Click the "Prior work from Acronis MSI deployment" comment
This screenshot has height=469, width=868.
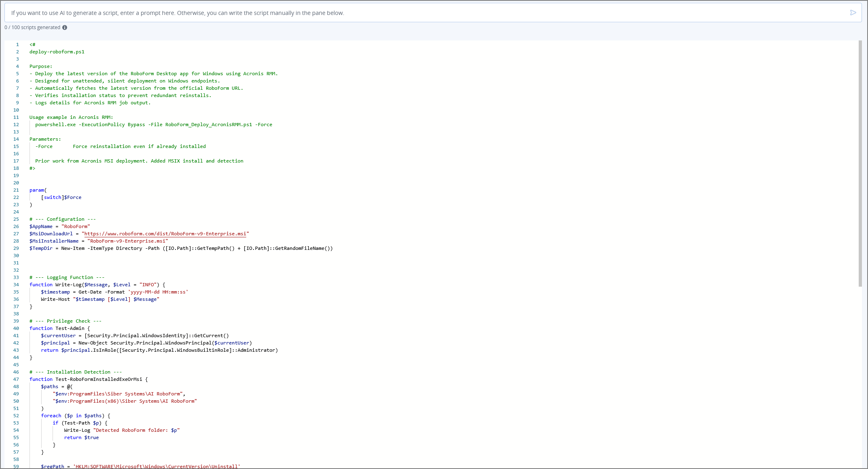(x=139, y=161)
